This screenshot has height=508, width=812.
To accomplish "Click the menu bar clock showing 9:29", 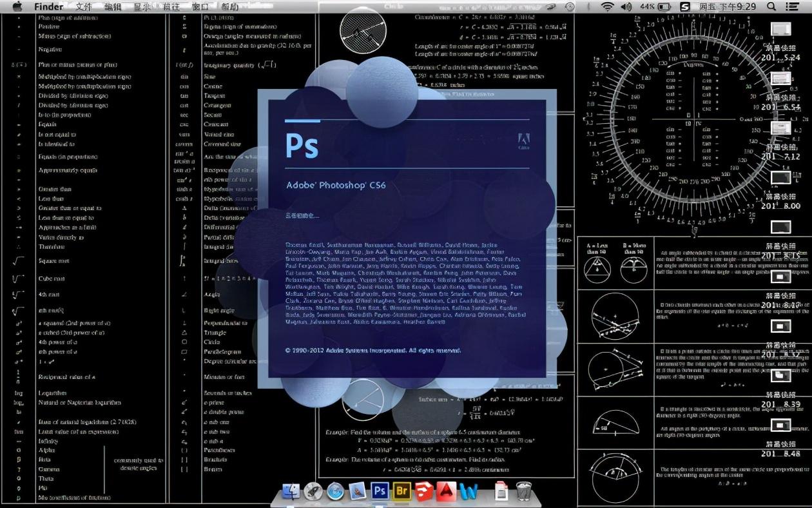I will pyautogui.click(x=728, y=6).
